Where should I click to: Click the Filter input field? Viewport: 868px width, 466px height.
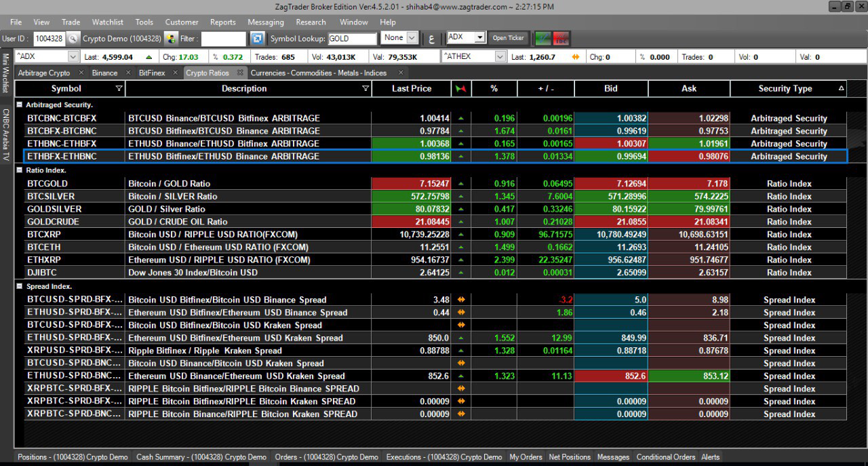223,39
